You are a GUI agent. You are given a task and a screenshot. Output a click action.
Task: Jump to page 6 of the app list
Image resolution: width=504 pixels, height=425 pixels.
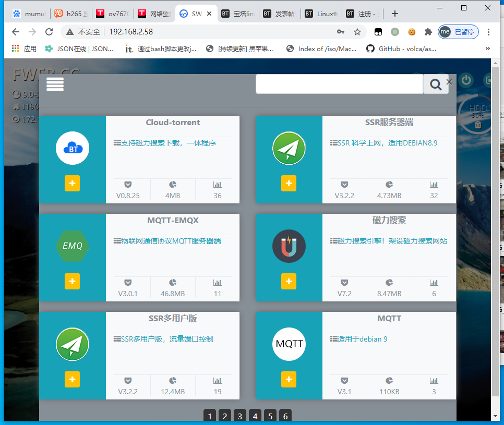(285, 416)
